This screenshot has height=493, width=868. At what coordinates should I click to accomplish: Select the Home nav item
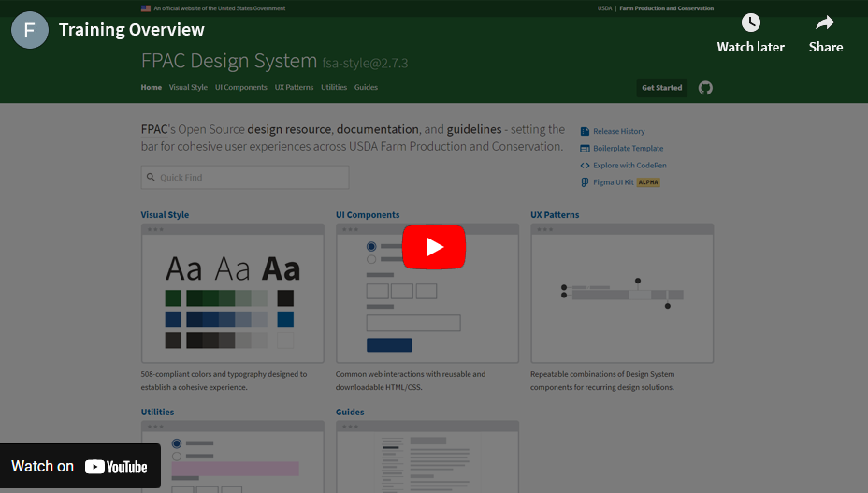click(x=152, y=88)
